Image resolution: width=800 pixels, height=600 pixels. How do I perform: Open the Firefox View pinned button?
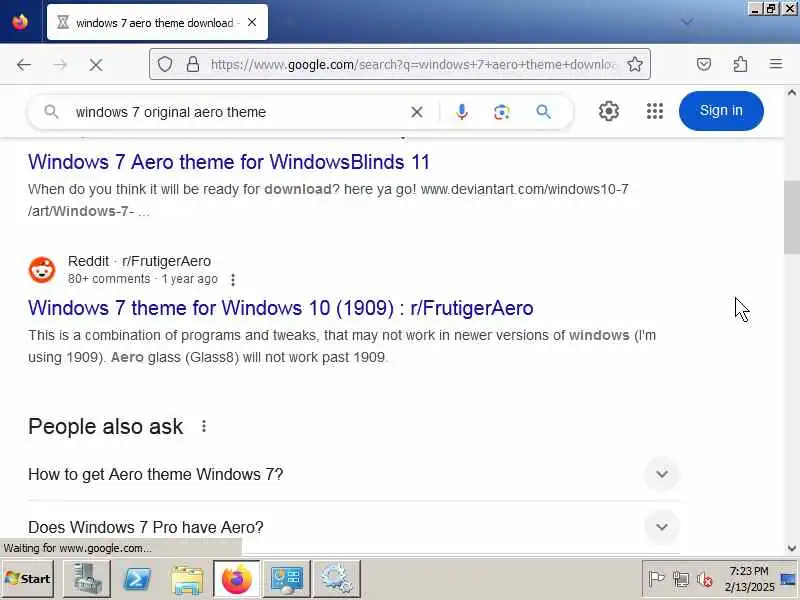click(x=20, y=22)
